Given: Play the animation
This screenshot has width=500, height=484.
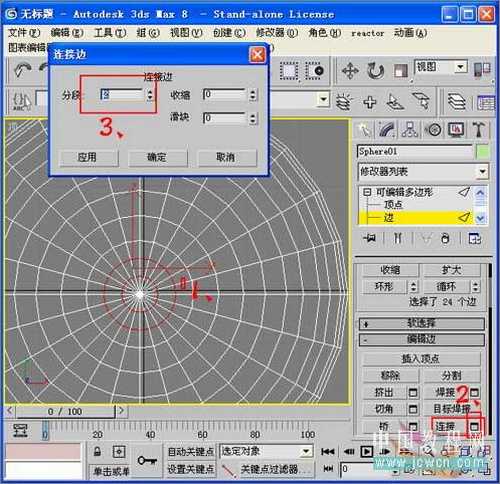Looking at the screenshot, I should (x=367, y=452).
